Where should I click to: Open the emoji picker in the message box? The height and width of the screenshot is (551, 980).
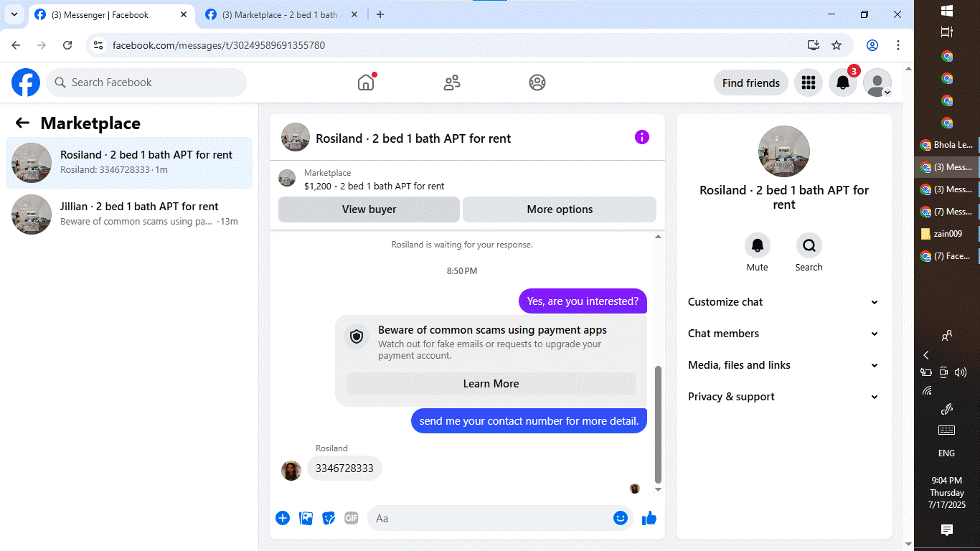pyautogui.click(x=621, y=518)
